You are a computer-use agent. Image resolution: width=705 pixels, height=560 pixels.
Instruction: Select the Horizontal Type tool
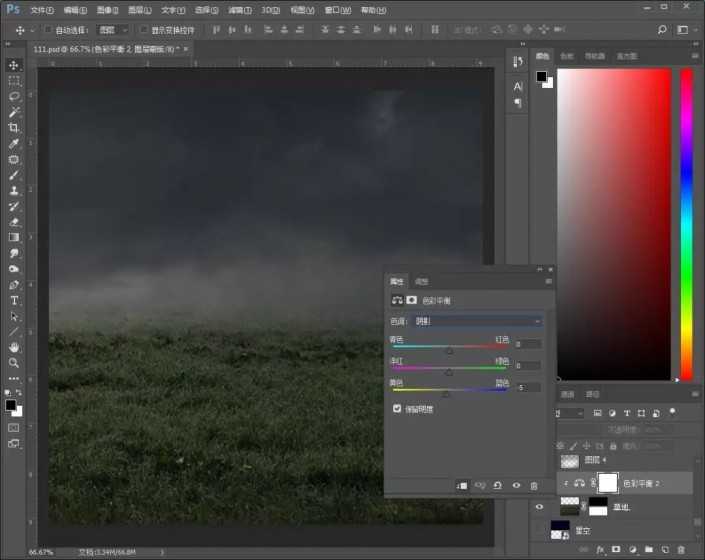point(14,300)
